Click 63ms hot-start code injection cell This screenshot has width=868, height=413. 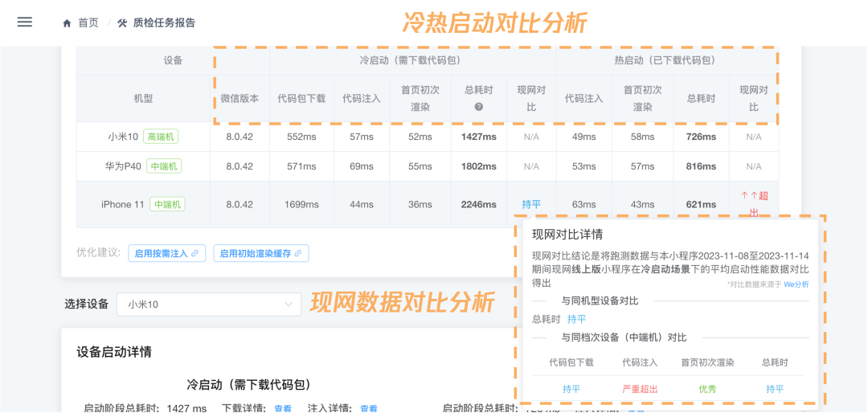point(584,204)
